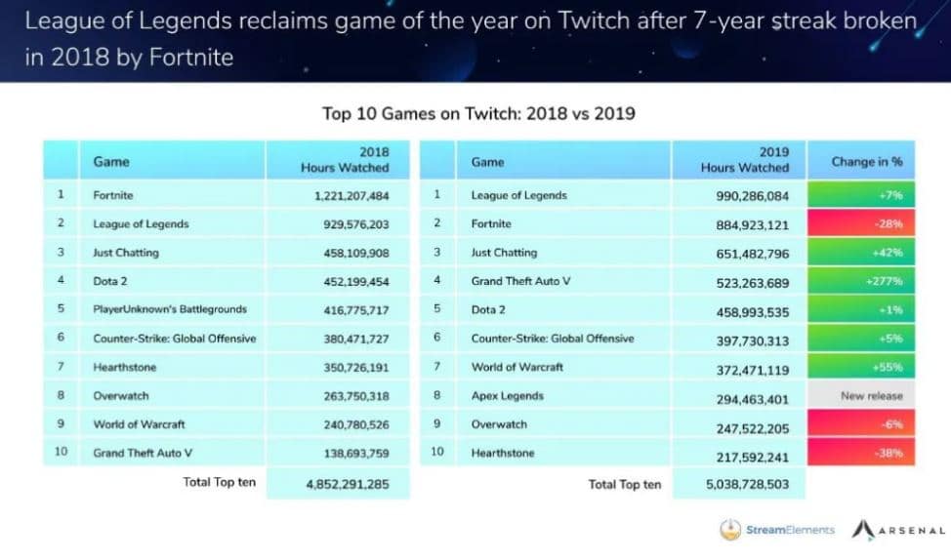Click the StreamElements brand text
This screenshot has width=951, height=560.
pos(790,530)
